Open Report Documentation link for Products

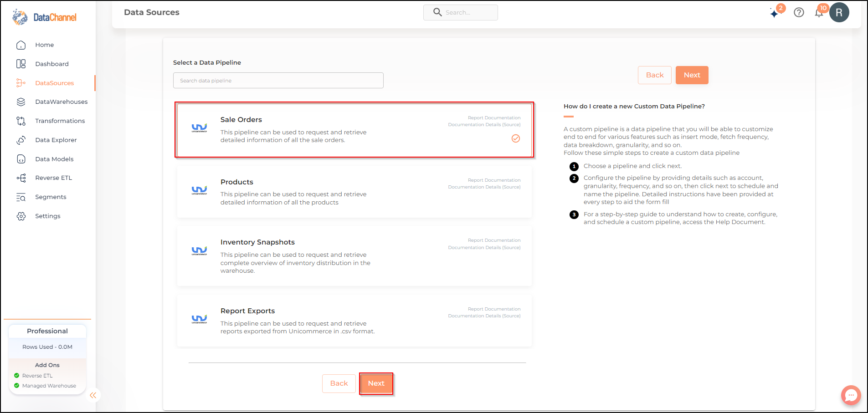point(494,180)
